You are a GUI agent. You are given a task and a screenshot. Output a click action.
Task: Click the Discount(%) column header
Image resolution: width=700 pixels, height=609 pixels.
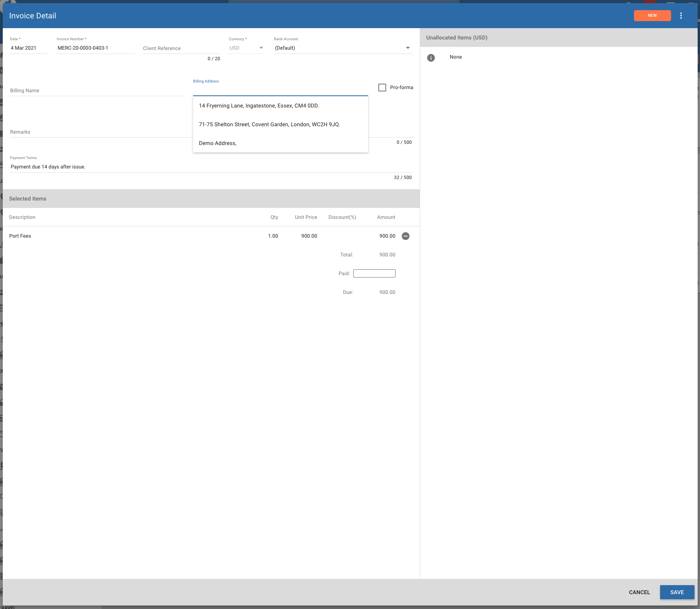(x=342, y=217)
